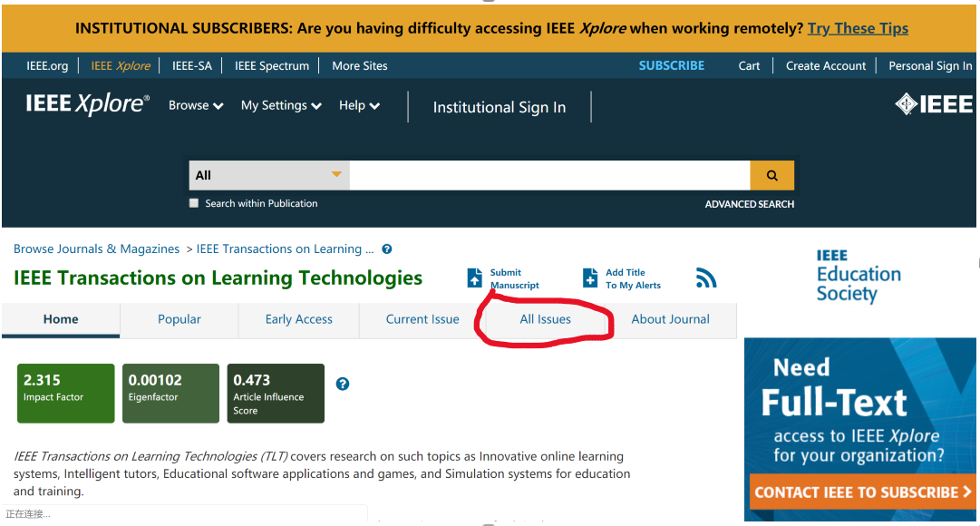Click the 0.473 Article Influence Score box

coord(276,394)
